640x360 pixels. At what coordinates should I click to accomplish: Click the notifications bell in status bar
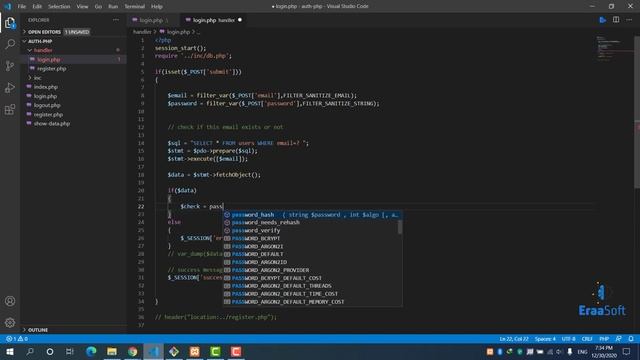point(631,339)
